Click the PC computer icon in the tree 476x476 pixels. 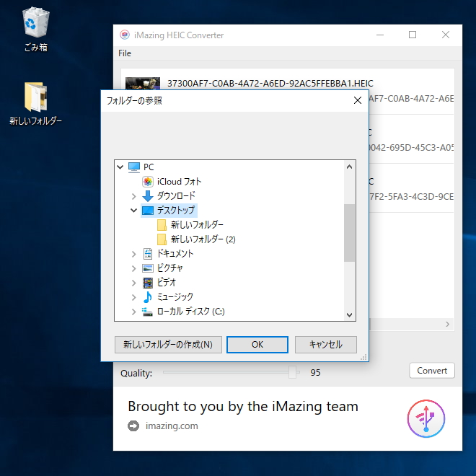click(x=134, y=167)
